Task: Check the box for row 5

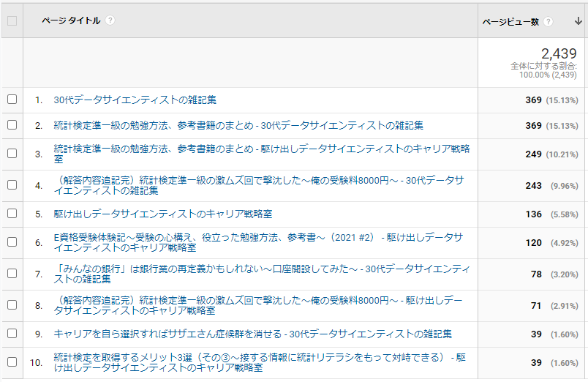Action: [12, 214]
